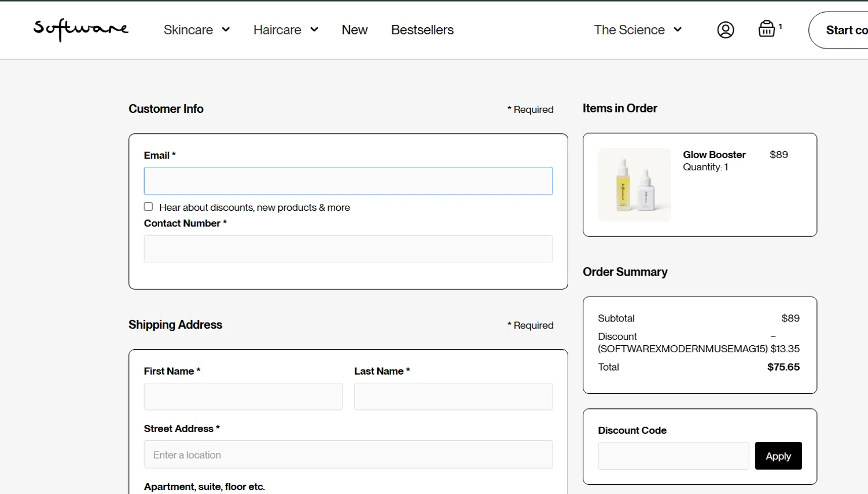
Task: Go to the Bestsellers menu item
Action: tap(422, 30)
